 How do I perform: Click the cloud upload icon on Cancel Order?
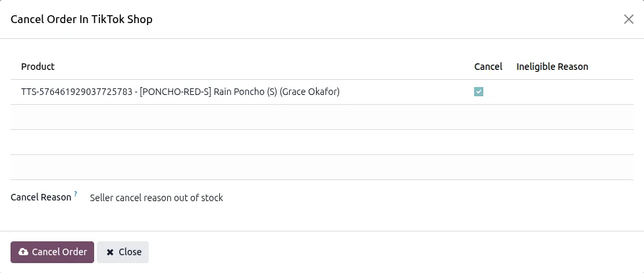tap(24, 252)
